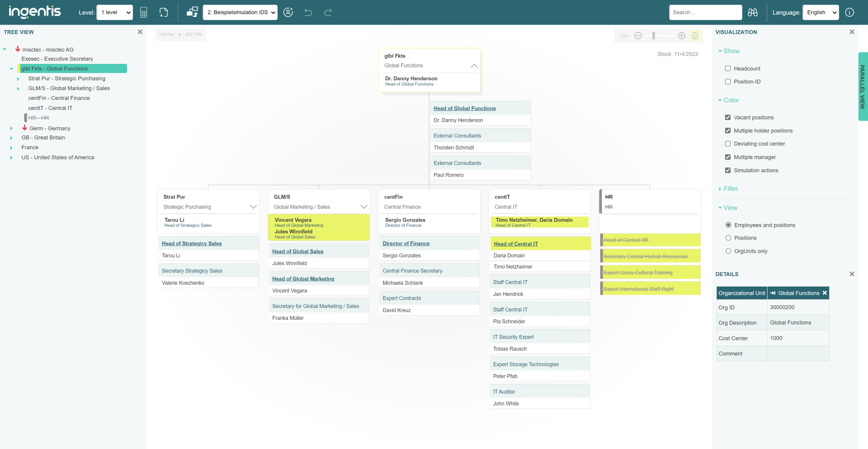Screen dimensions: 868x449
Task: Click the zoom in plus icon
Action: [682, 36]
